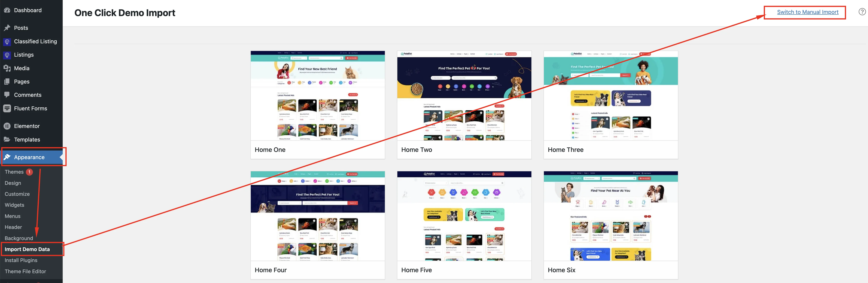This screenshot has width=868, height=283.
Task: Click Switch to Manual Import link
Action: pyautogui.click(x=808, y=12)
